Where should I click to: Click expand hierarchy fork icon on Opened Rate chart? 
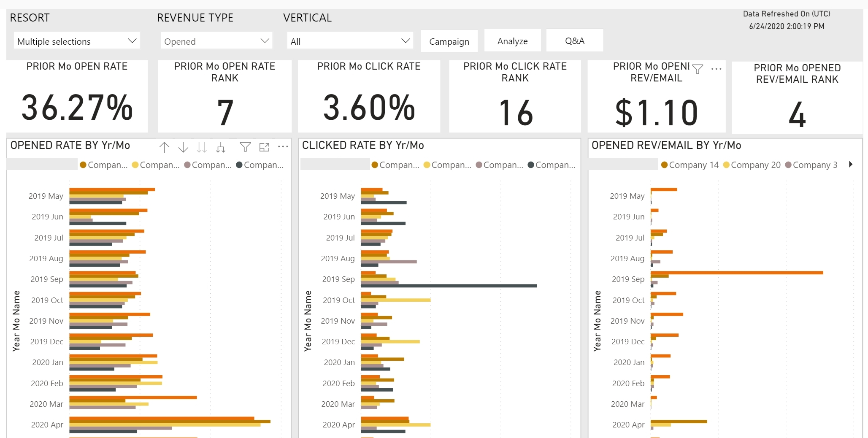click(221, 147)
